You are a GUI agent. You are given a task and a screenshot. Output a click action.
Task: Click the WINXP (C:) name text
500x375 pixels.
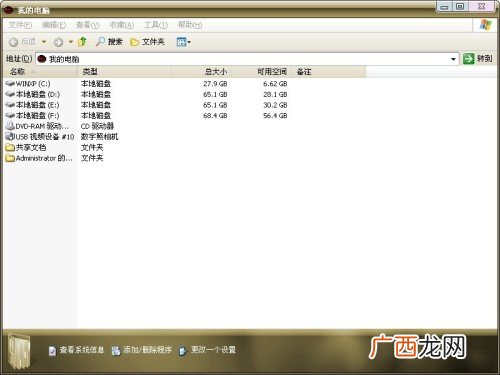(33, 84)
